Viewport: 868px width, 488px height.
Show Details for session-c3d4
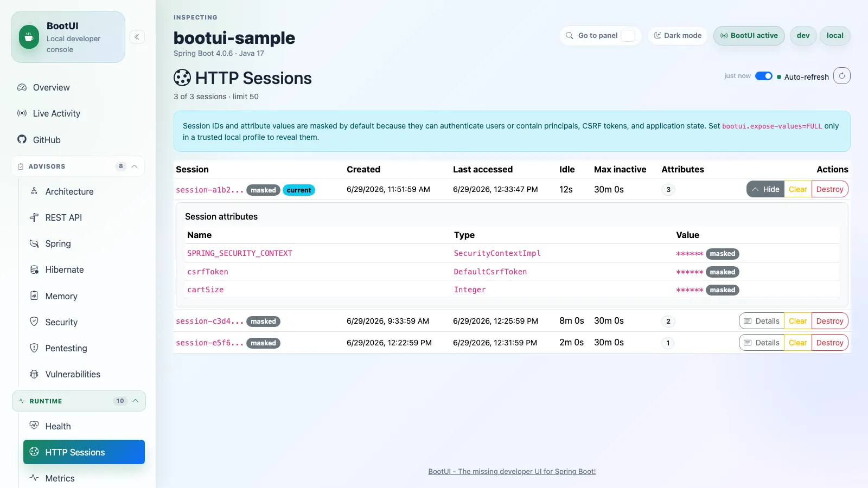tap(762, 321)
